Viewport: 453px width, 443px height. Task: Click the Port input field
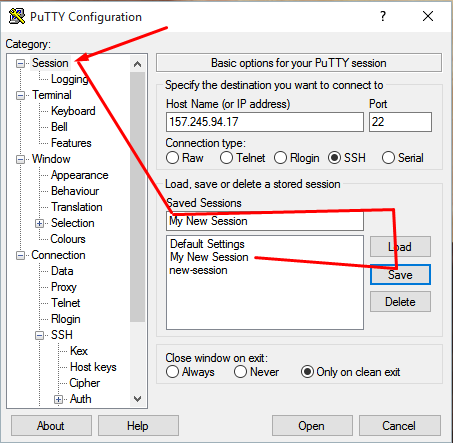[400, 122]
